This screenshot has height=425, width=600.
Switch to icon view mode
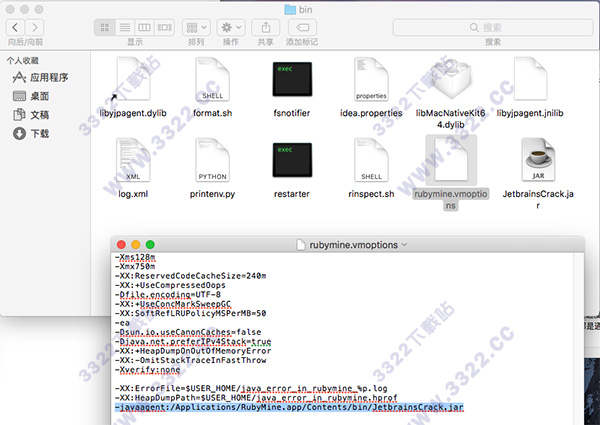pyautogui.click(x=104, y=27)
